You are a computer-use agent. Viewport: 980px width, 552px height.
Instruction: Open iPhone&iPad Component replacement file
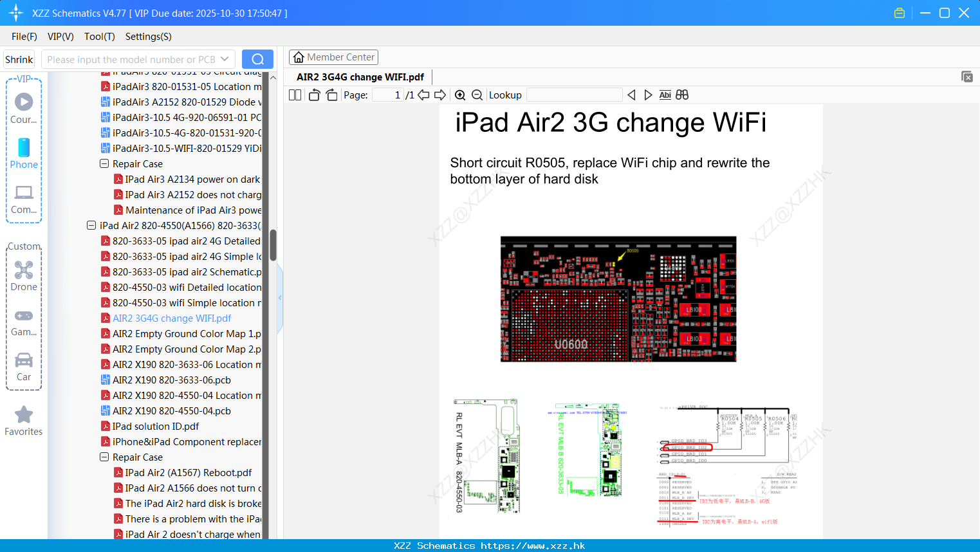coord(181,442)
